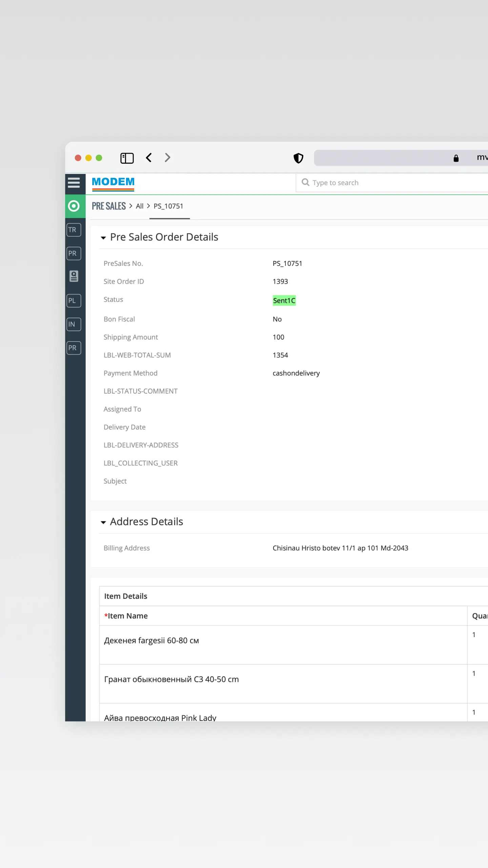Click the Site Order ID value 1393
Viewport: 488px width, 868px height.
pyautogui.click(x=280, y=281)
